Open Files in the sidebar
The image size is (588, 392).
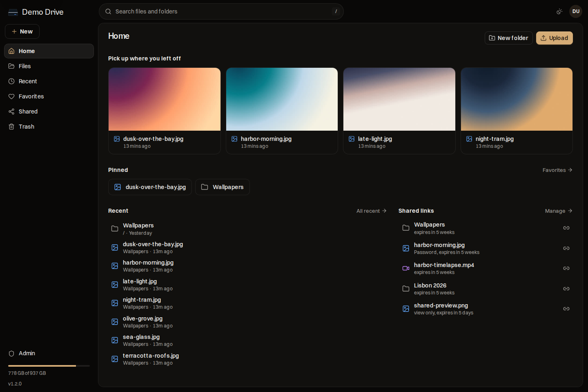tap(49, 66)
